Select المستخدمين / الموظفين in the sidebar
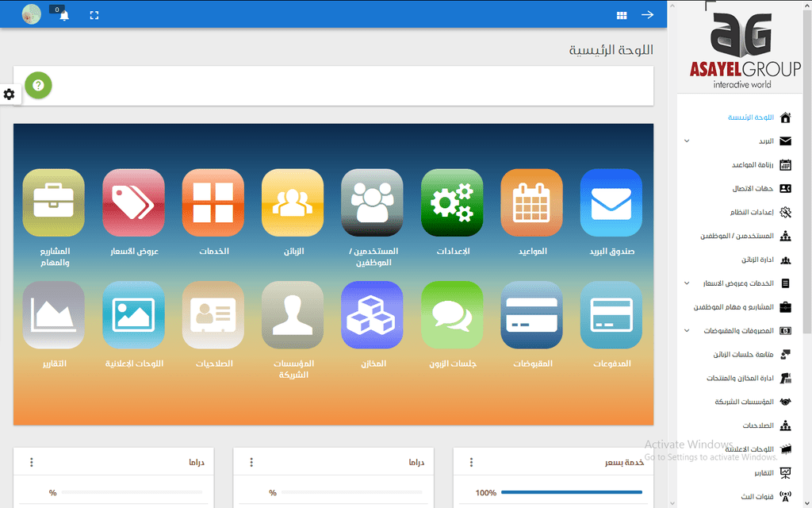This screenshot has width=812, height=508. pos(737,237)
